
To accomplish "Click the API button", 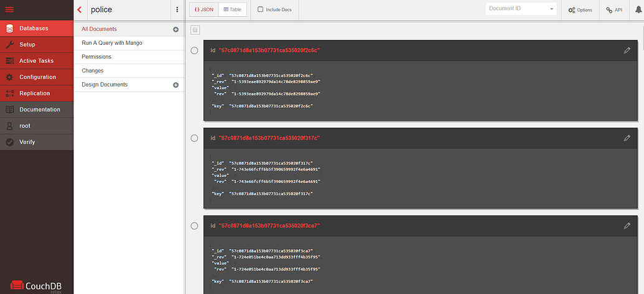I will click(614, 10).
